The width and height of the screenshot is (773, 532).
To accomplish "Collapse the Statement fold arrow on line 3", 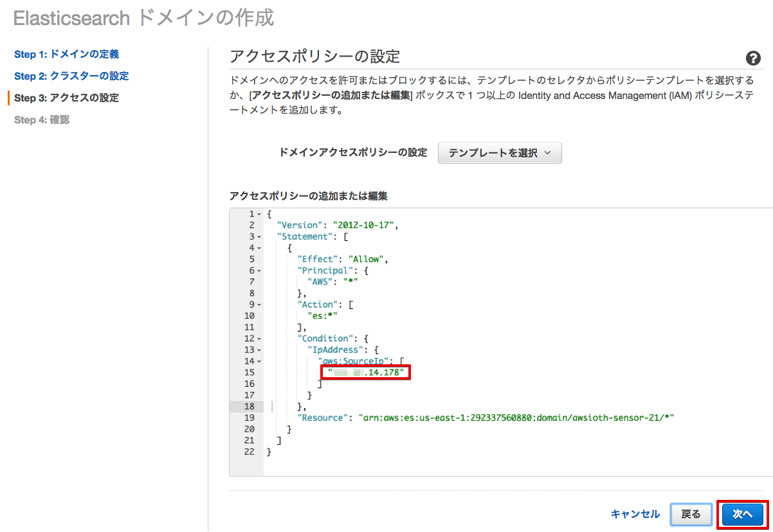I will pyautogui.click(x=259, y=236).
